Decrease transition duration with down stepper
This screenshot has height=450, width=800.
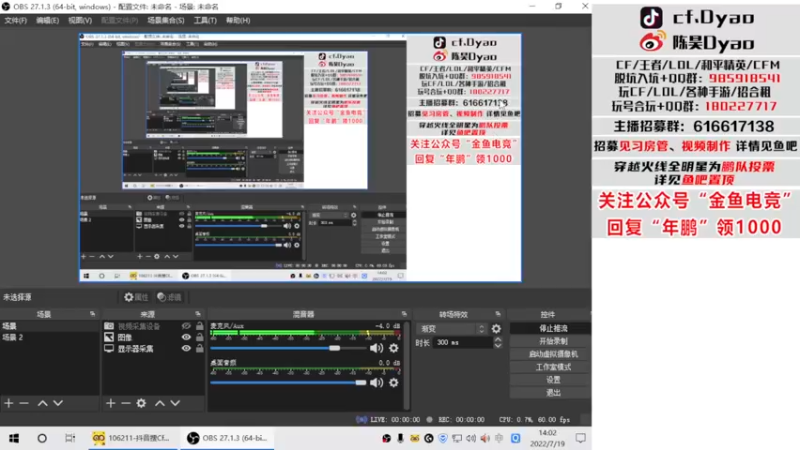498,346
